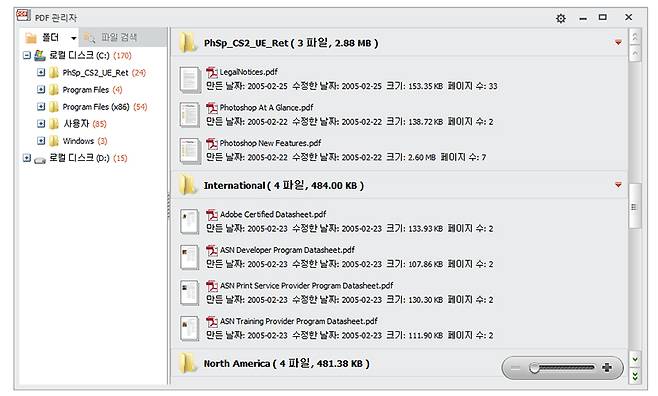Increase thumbnail zoom with plus button

[606, 368]
